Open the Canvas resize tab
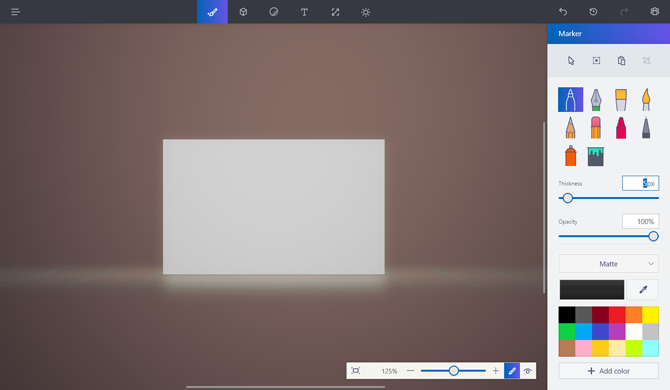Image resolution: width=670 pixels, height=390 pixels. click(335, 12)
